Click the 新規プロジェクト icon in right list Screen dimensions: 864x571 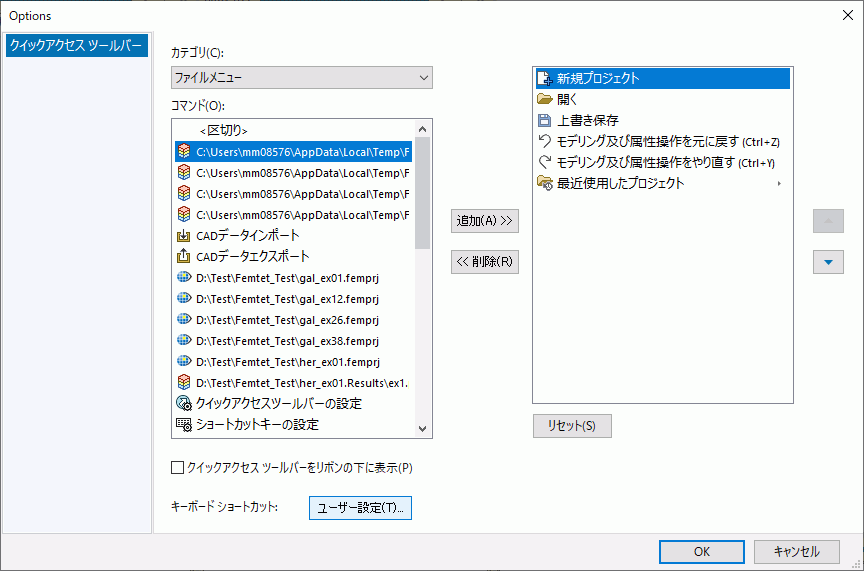click(545, 78)
